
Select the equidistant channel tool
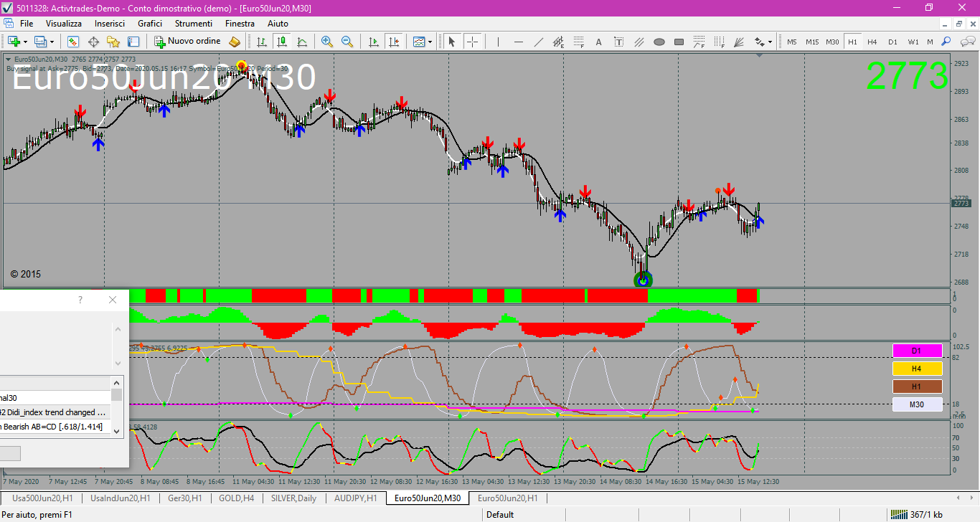[559, 42]
